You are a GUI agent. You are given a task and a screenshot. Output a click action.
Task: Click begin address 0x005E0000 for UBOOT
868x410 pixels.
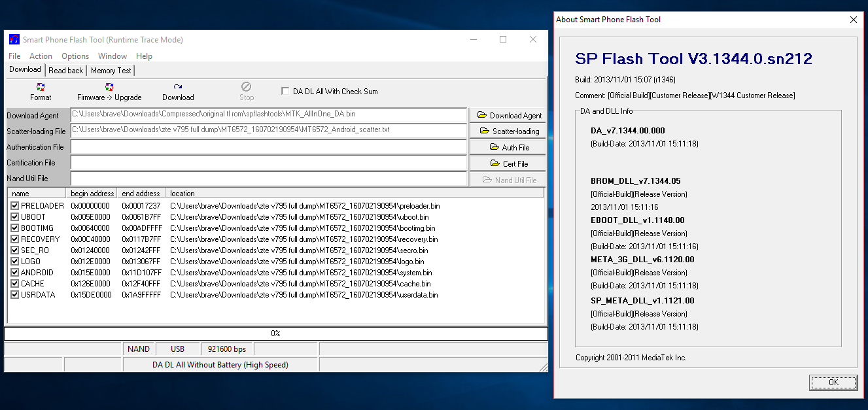click(x=90, y=216)
